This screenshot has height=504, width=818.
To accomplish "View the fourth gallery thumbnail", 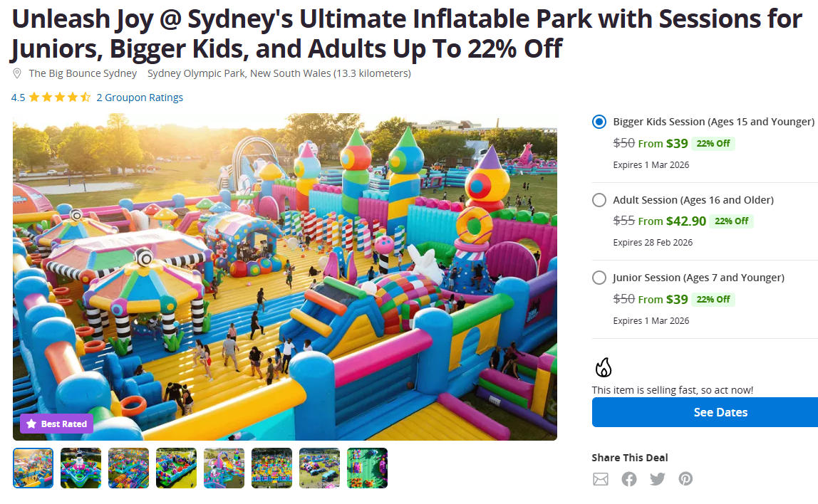I will pyautogui.click(x=176, y=468).
